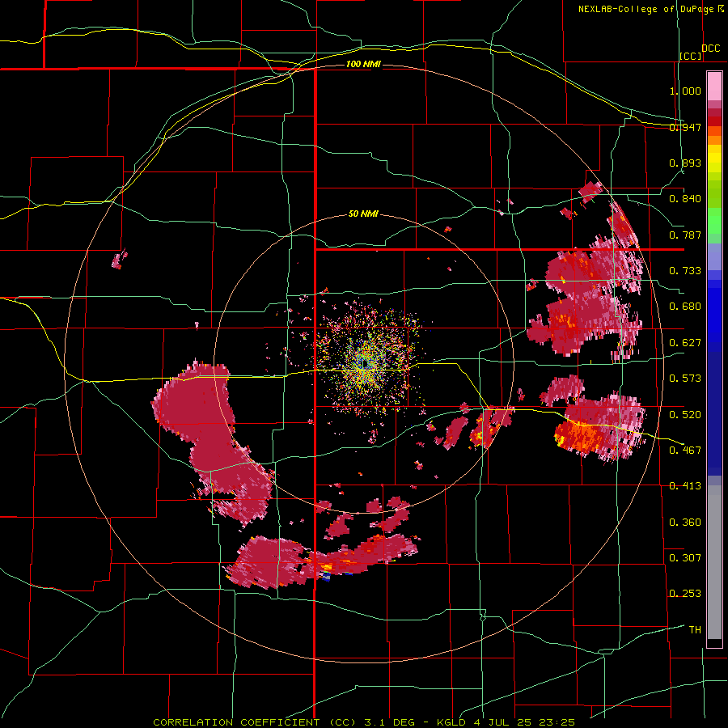Select the 0.360 color scale value
The width and height of the screenshot is (728, 728).
(685, 522)
